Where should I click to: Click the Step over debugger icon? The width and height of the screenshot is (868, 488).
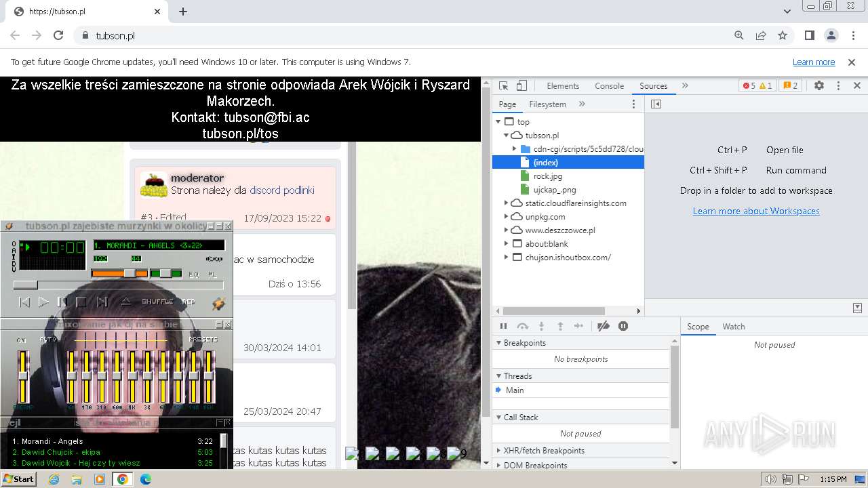click(522, 326)
